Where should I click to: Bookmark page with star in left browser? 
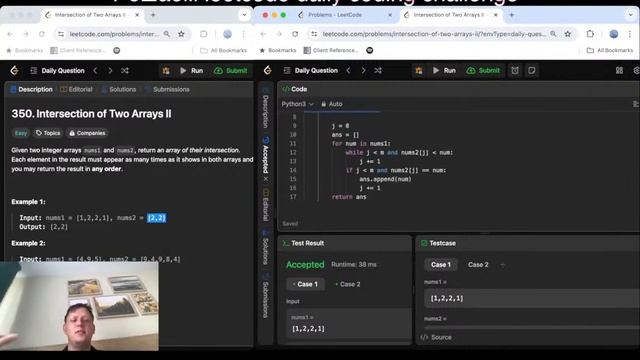point(181,34)
